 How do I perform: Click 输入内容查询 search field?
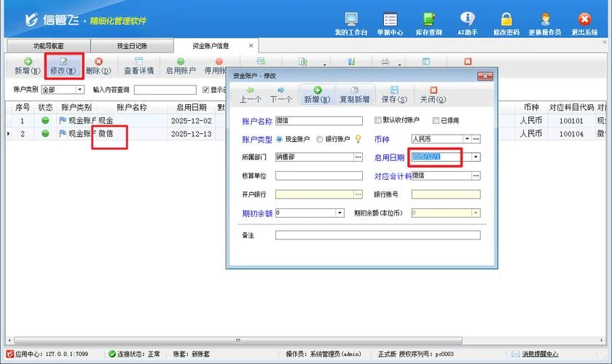(x=165, y=90)
